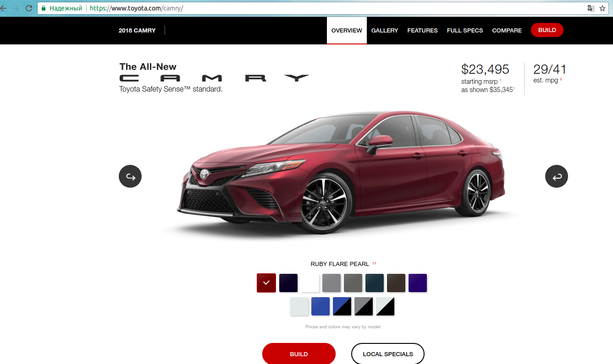
Task: Pick the pure white swatch in the top row
Action: (x=310, y=283)
